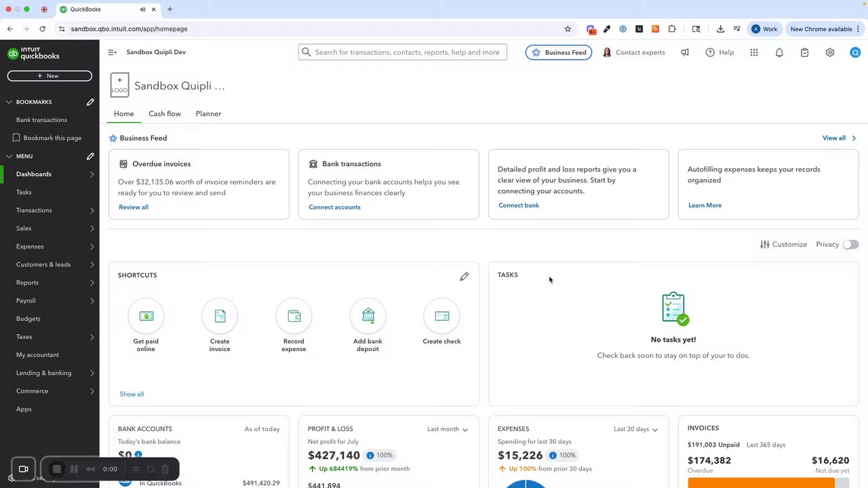Switch to the Planner tab

[208, 114]
